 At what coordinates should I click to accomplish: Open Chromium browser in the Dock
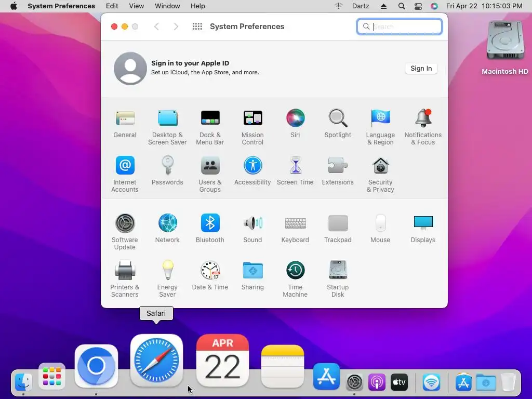pos(96,366)
